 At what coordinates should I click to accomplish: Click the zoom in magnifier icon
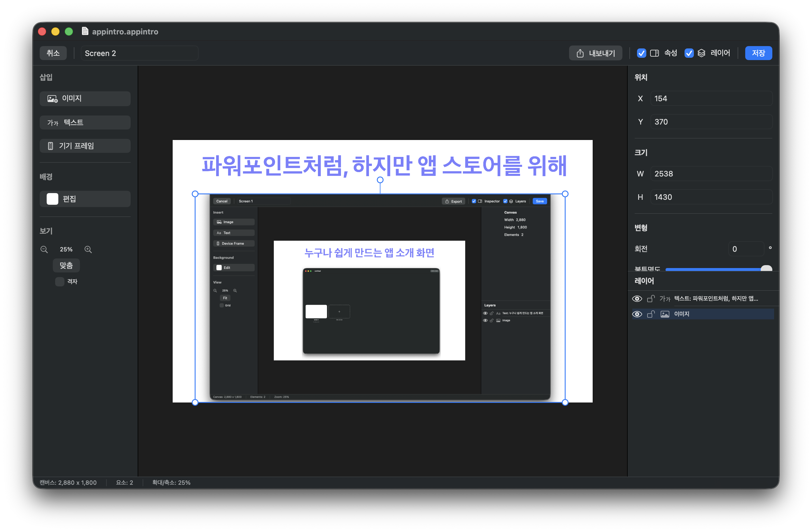pyautogui.click(x=88, y=249)
